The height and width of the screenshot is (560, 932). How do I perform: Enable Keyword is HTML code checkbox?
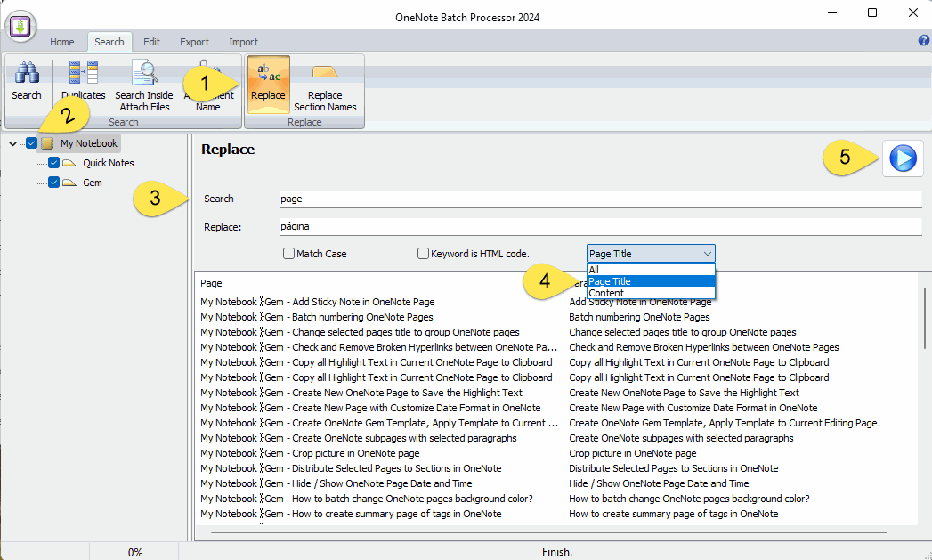tap(423, 254)
